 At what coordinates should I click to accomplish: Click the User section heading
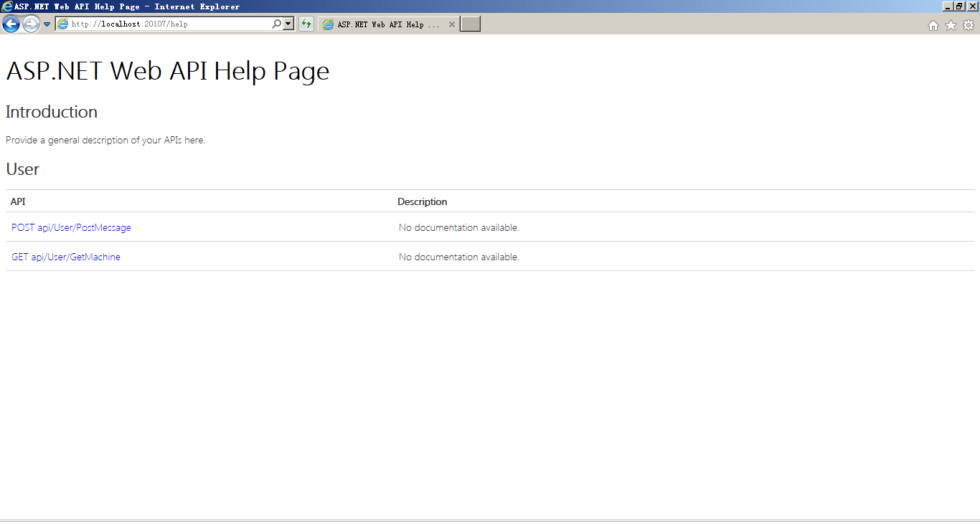[22, 169]
